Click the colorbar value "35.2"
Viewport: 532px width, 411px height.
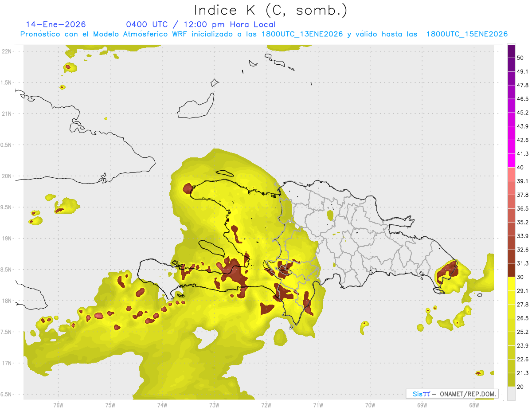tap(523, 222)
